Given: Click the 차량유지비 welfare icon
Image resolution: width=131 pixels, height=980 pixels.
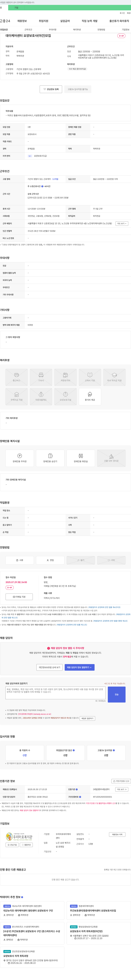Looking at the screenshot, I should tap(65, 377).
